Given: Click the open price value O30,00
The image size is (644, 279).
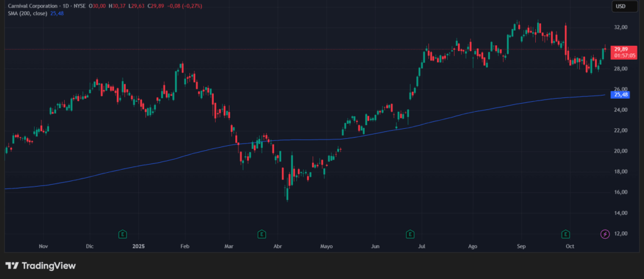Looking at the screenshot, I should 97,6.
